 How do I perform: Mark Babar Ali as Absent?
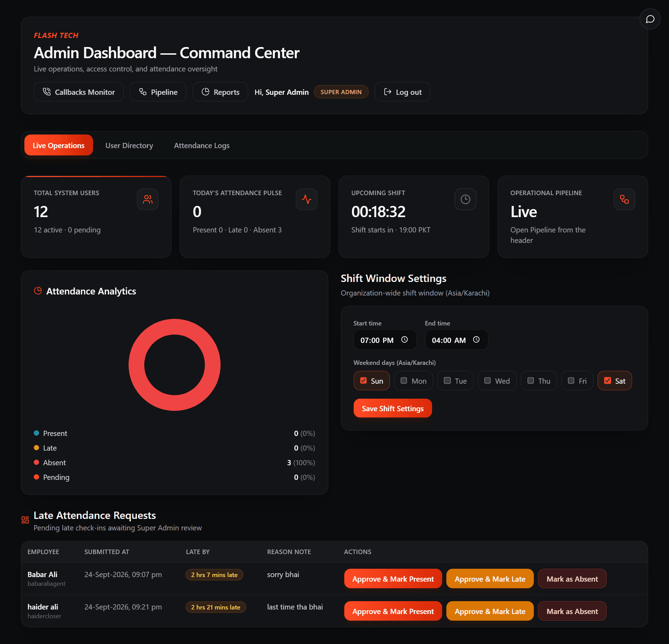point(572,579)
